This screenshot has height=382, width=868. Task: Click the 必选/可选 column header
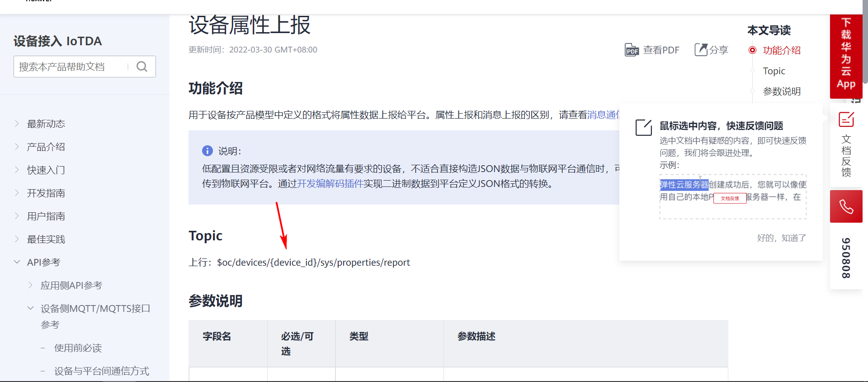[x=297, y=344]
